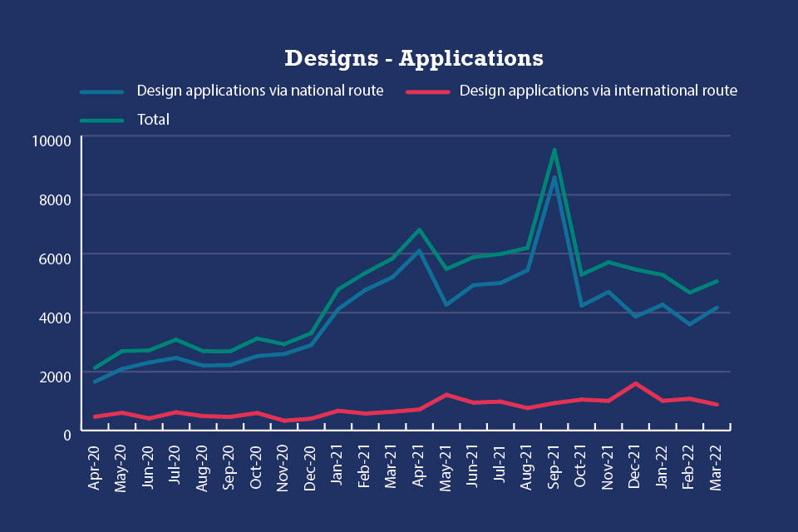Select 'Design applications via national route' legend label
Image resolution: width=798 pixels, height=532 pixels.
point(259,91)
